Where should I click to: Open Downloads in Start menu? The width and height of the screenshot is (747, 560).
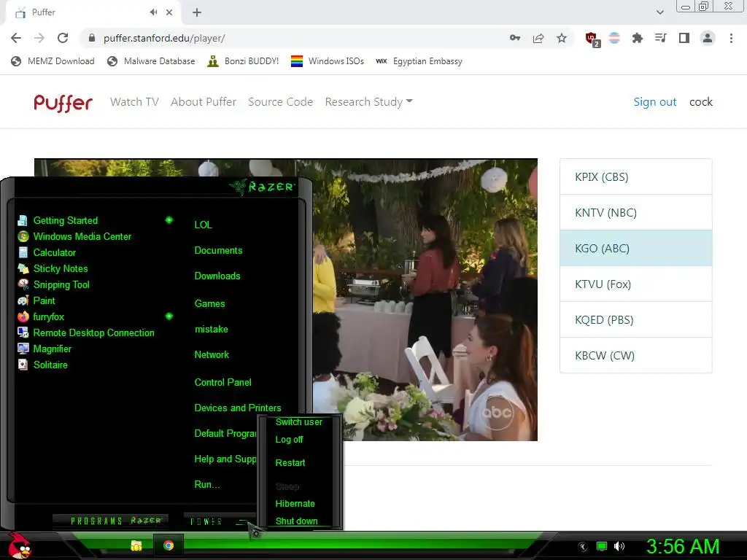[x=217, y=276]
